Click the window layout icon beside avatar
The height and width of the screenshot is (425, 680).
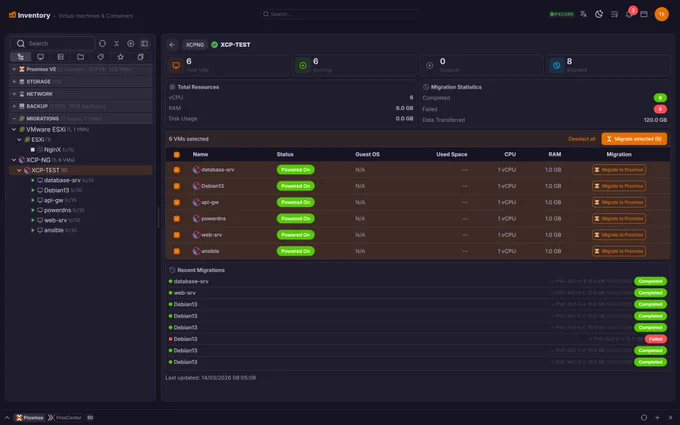point(644,14)
